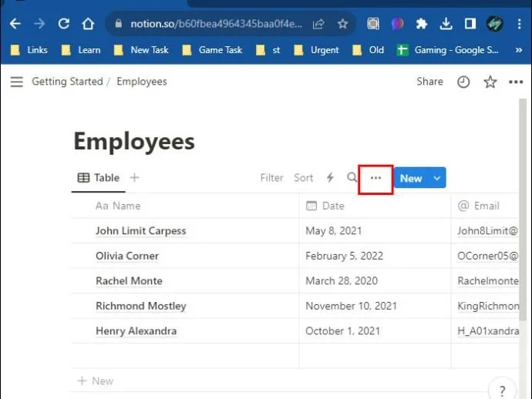Screen dimensions: 532x399
Task: Open the st bookmark folder
Action: pos(268,50)
